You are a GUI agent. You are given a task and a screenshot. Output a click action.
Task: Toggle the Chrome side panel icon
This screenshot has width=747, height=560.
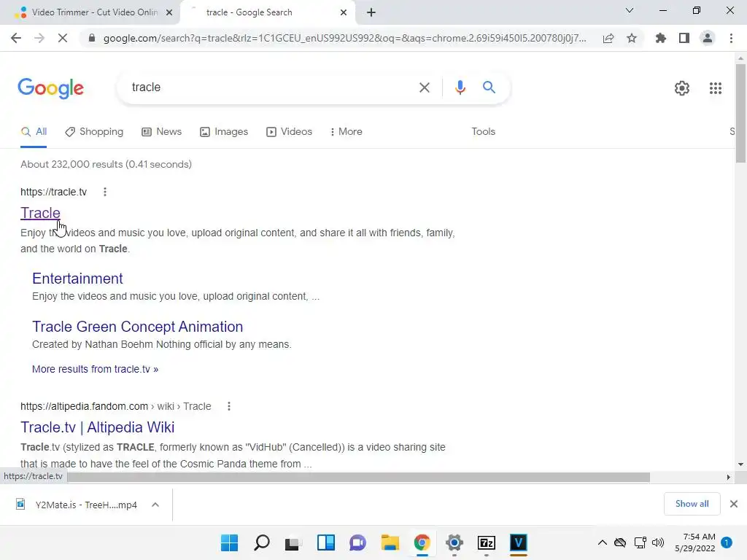[684, 38]
